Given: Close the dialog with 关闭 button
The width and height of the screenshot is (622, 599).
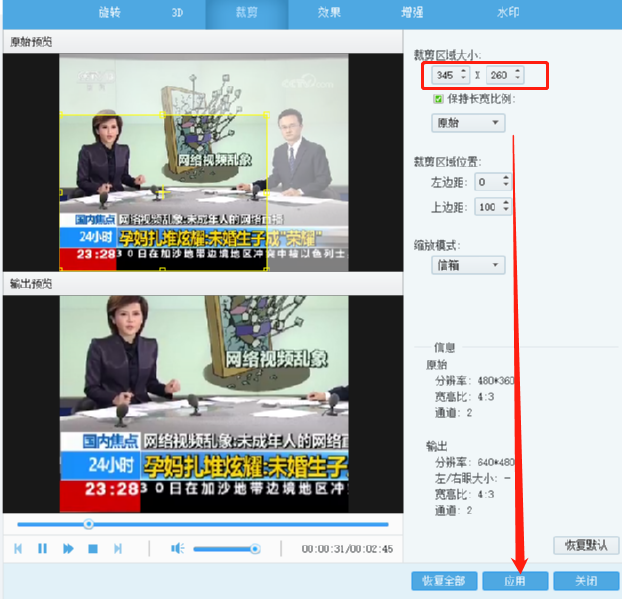Looking at the screenshot, I should [586, 581].
